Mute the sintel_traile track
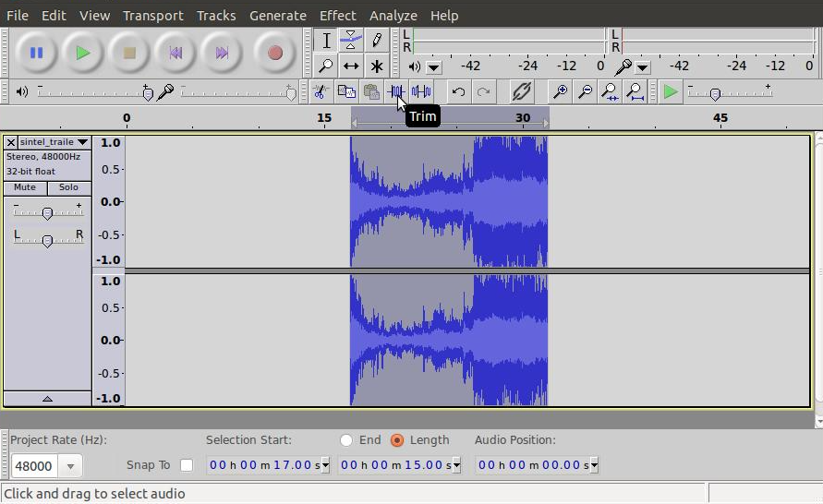The height and width of the screenshot is (504, 823). coord(25,187)
